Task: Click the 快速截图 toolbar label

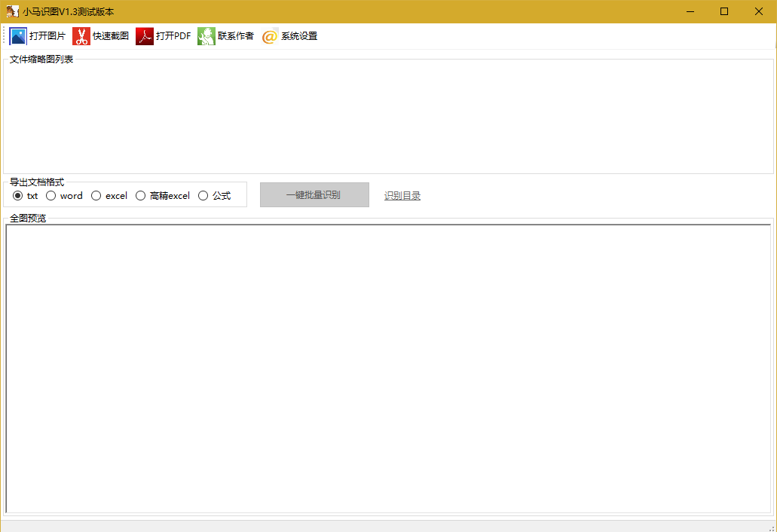Action: point(109,35)
